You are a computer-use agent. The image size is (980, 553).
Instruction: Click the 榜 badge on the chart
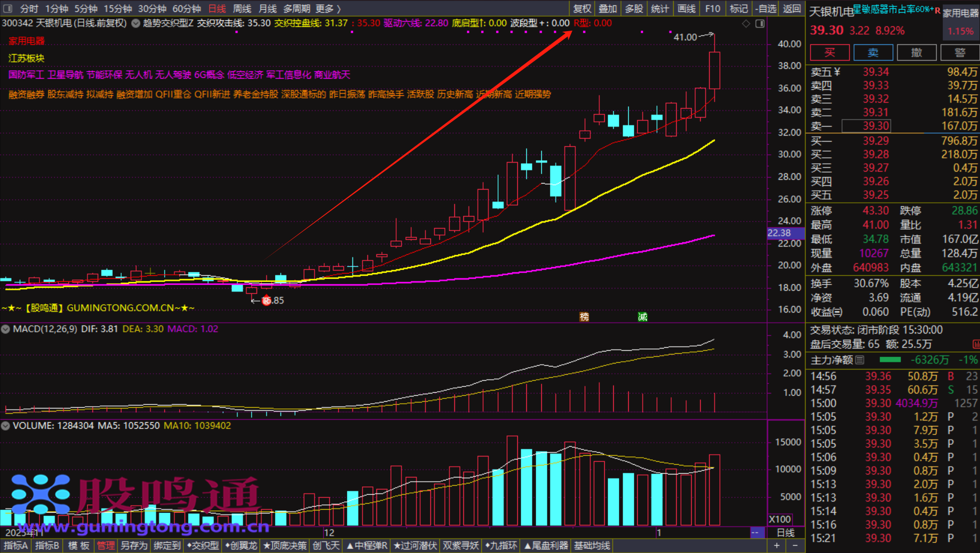[584, 317]
